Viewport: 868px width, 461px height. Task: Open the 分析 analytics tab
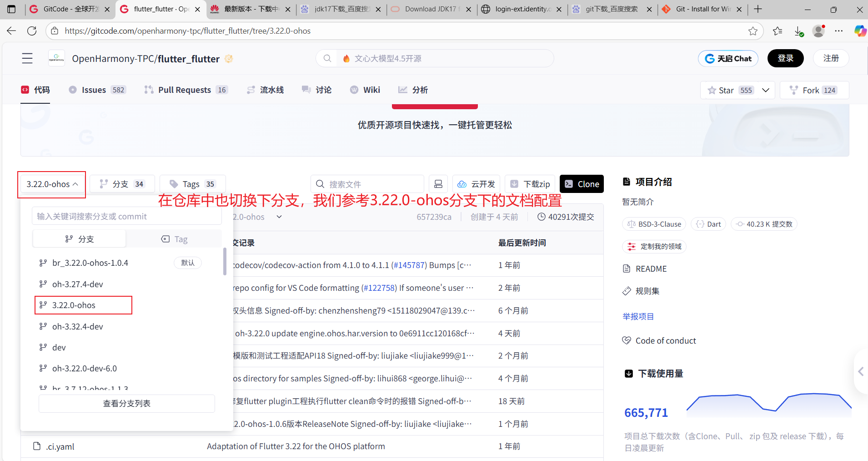(413, 90)
